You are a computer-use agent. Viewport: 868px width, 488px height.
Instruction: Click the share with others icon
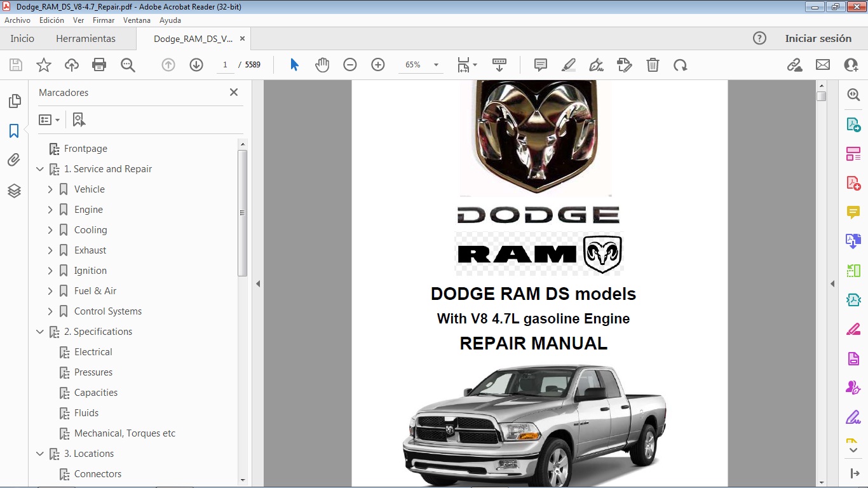click(851, 65)
